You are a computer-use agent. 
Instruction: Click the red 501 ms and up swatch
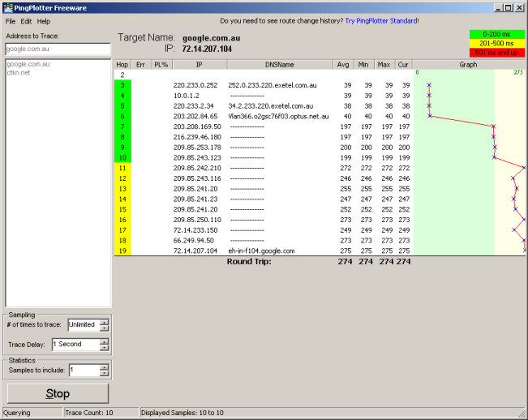pos(497,53)
